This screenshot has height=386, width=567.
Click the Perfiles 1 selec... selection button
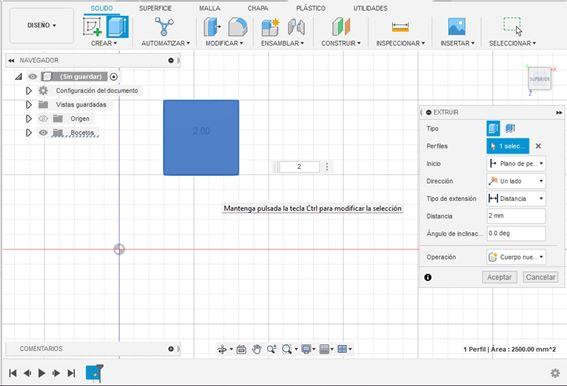tap(508, 146)
